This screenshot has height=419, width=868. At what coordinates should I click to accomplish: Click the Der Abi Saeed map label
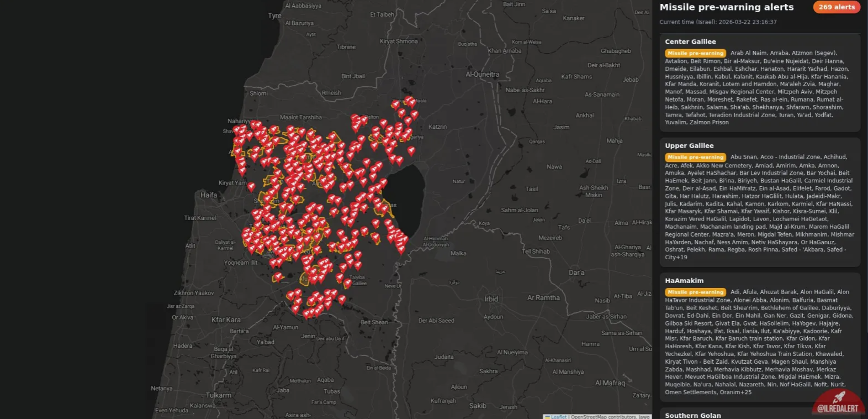point(436,321)
